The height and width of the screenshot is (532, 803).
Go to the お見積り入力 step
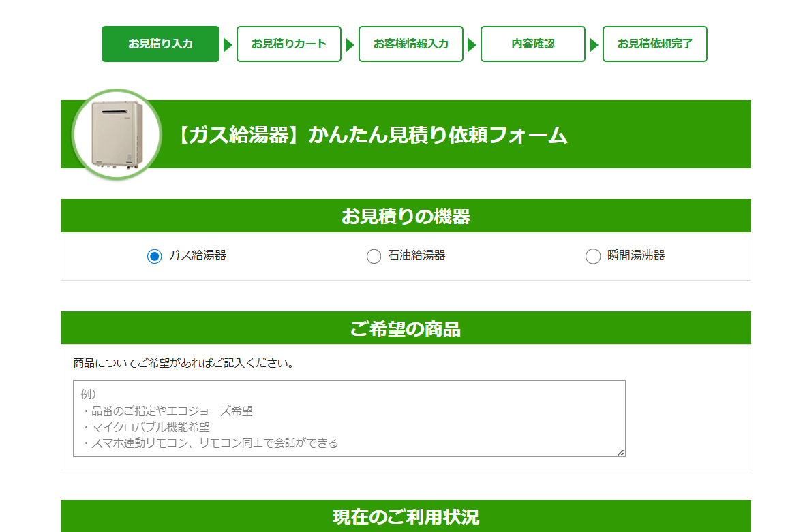point(160,44)
